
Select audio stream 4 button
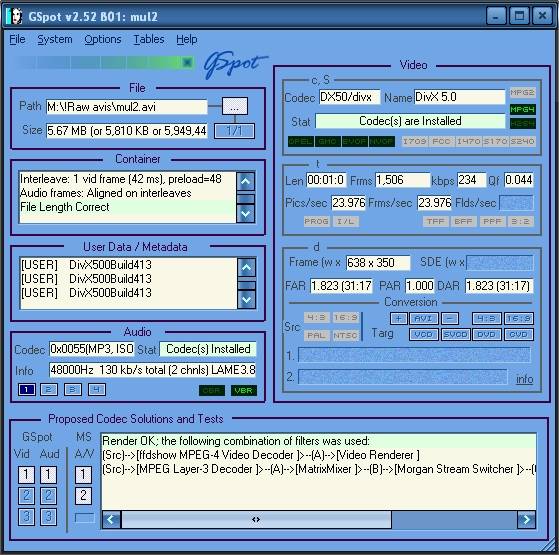coord(97,390)
